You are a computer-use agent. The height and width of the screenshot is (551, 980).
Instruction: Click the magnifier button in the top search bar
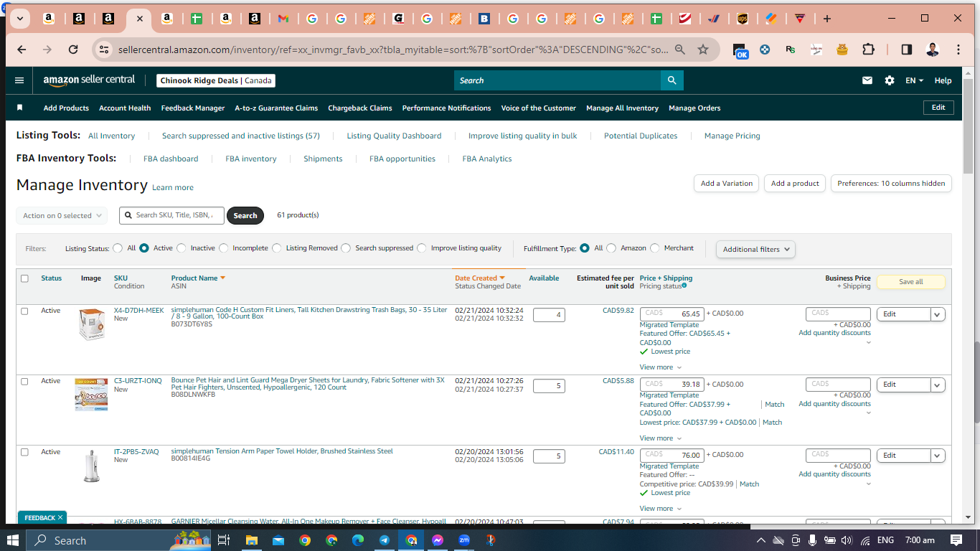[672, 80]
